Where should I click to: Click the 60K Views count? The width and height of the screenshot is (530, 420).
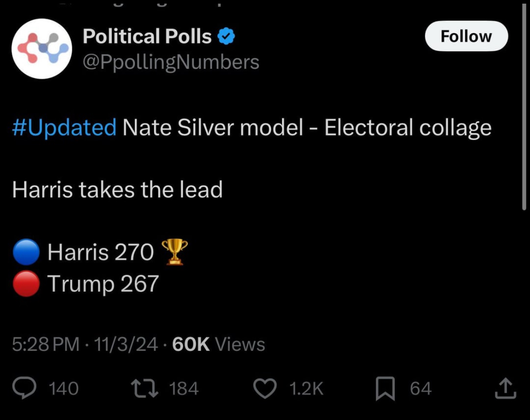219,344
